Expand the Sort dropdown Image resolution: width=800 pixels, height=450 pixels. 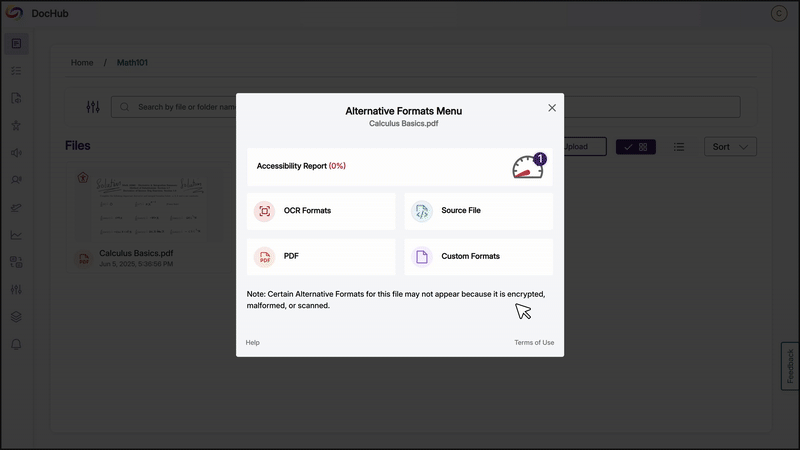point(730,147)
